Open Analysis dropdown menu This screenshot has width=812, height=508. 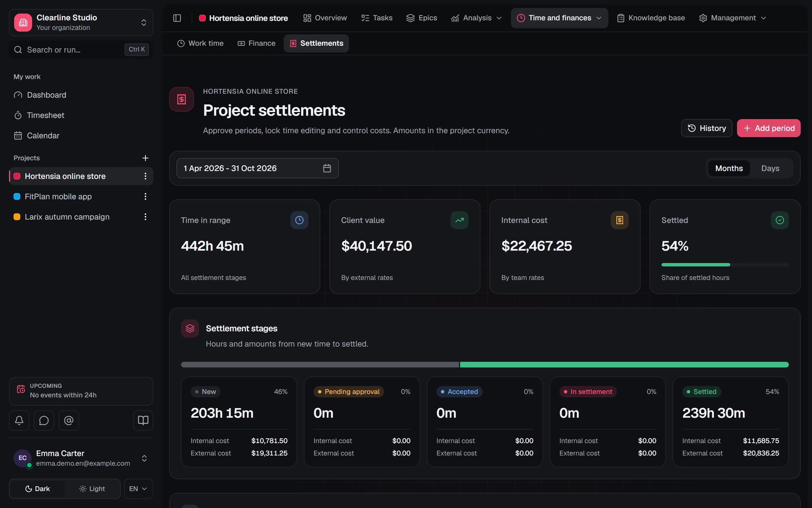click(476, 18)
